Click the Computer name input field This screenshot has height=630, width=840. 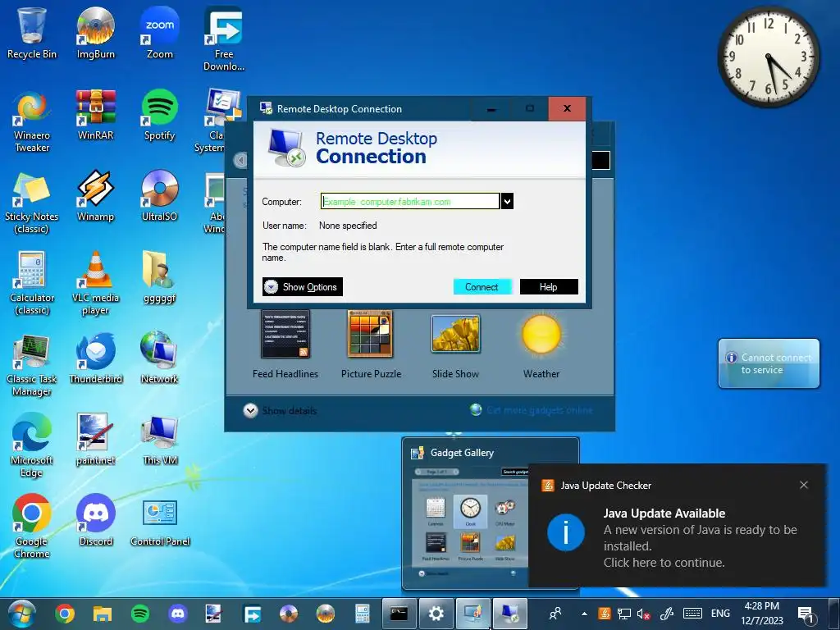point(410,202)
